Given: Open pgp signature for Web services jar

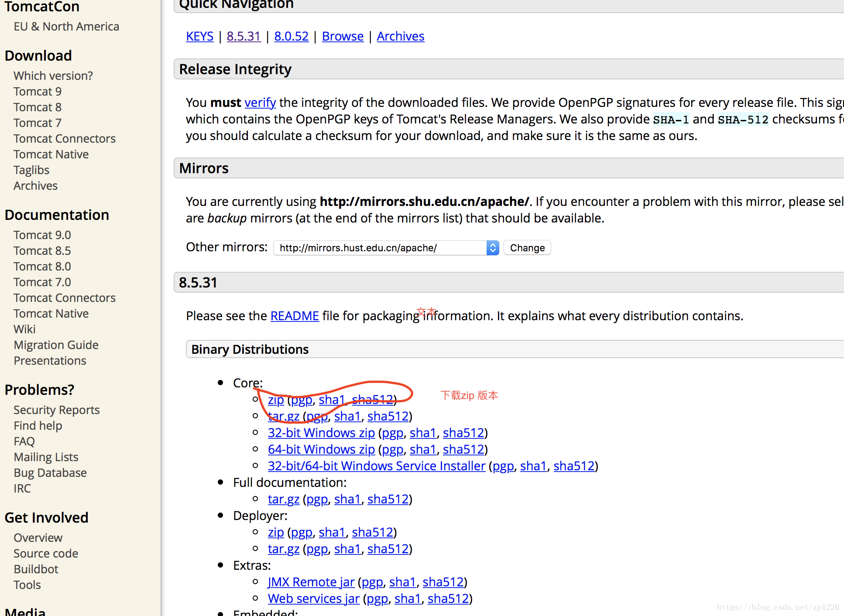Looking at the screenshot, I should 377,599.
